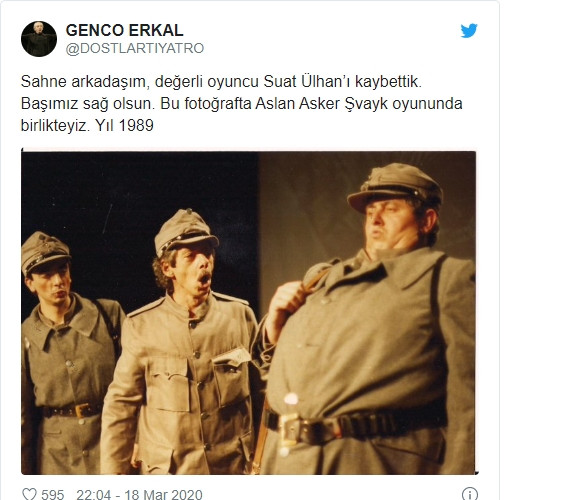Click the 595 likes count
This screenshot has width=574, height=500.
(52, 495)
